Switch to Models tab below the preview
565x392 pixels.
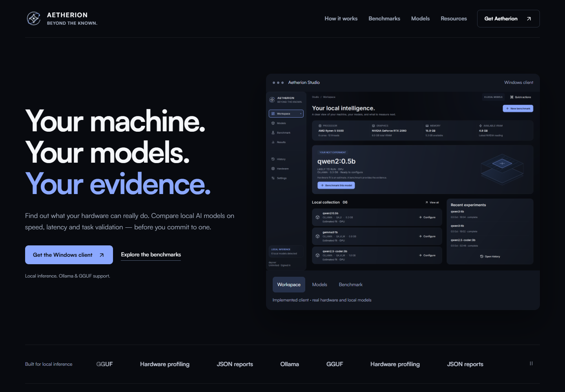pos(319,285)
